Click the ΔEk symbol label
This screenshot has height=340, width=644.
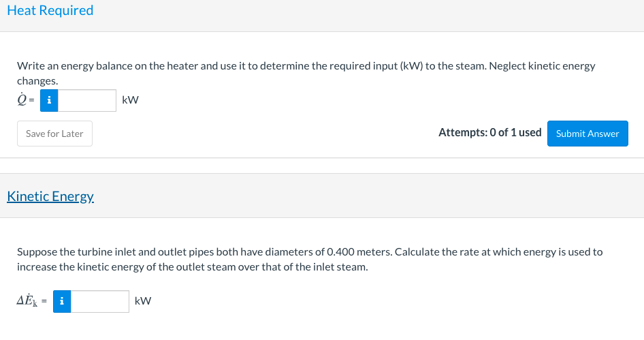tap(29, 301)
